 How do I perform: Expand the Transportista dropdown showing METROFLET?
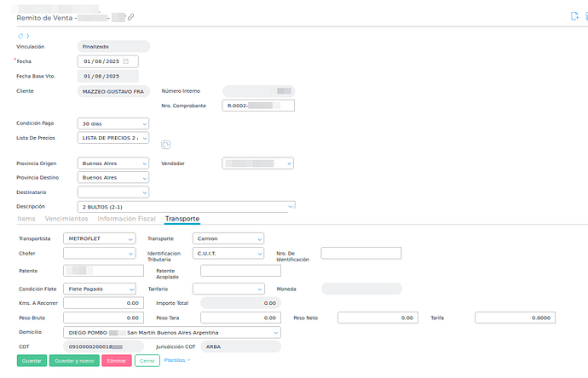(x=130, y=238)
